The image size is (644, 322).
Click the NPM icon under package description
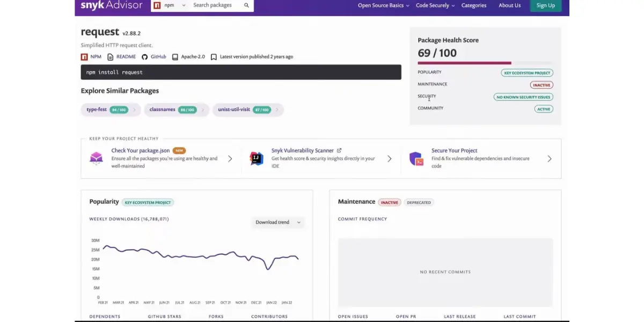tap(84, 57)
